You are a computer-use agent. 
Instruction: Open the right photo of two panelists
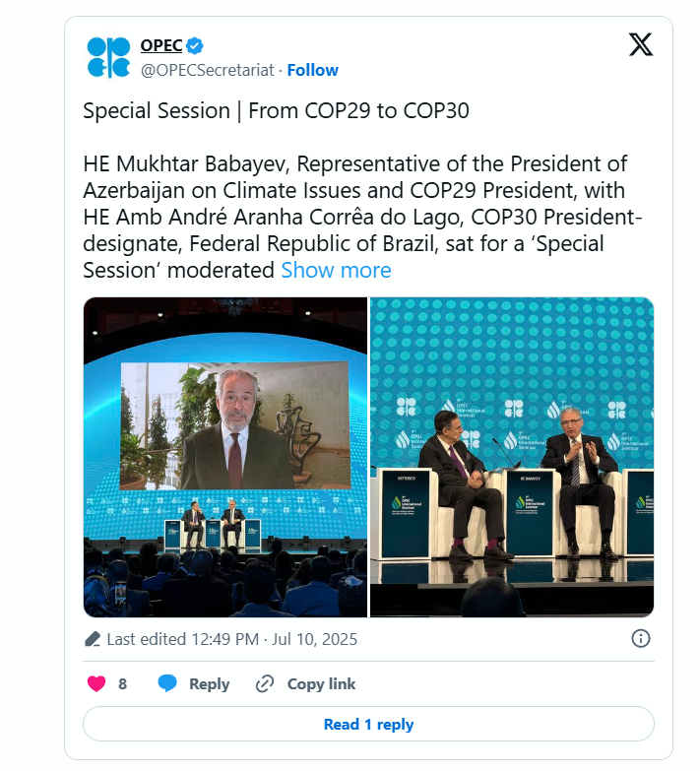512,457
